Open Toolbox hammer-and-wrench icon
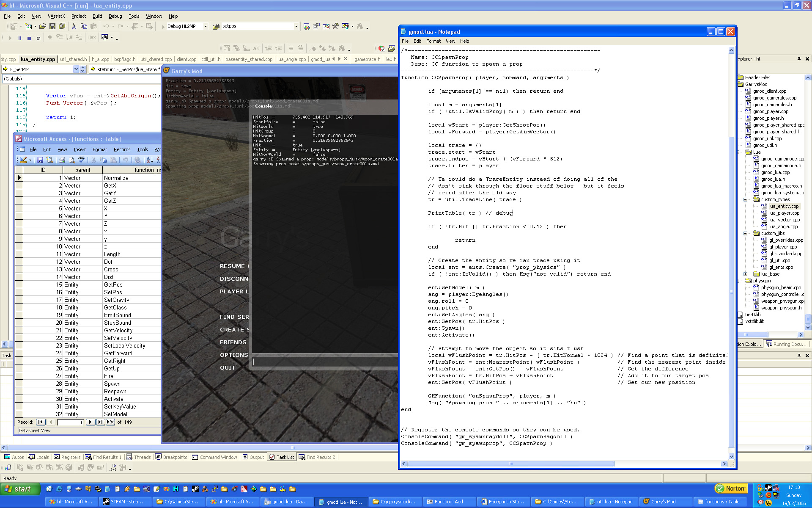812x508 pixels. point(336,26)
